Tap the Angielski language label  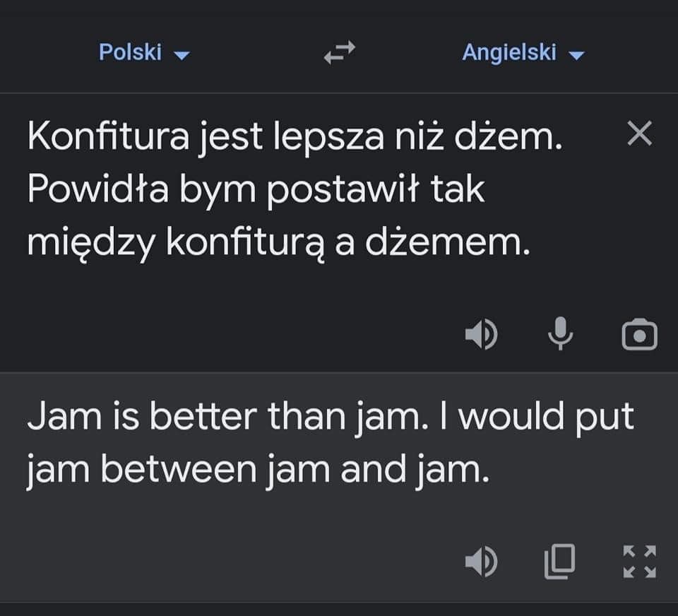tap(509, 52)
